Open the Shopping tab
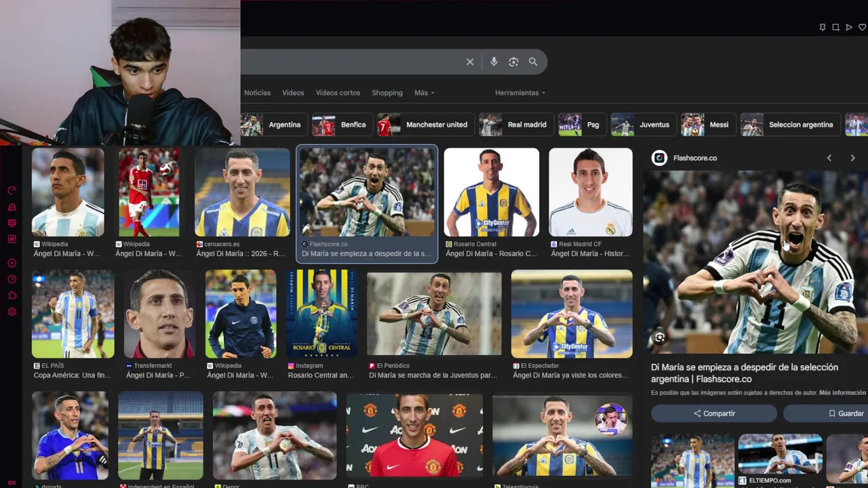868x488 pixels. (x=387, y=93)
